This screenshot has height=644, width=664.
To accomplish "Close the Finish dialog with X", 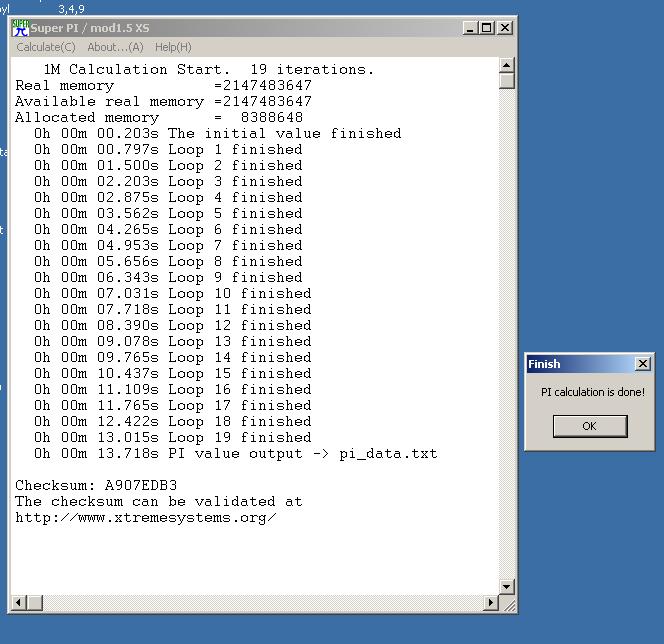I will click(x=642, y=364).
